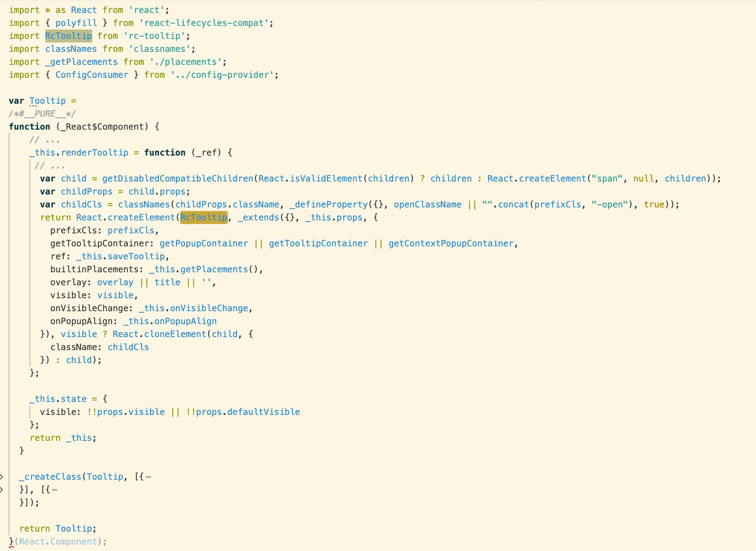Image resolution: width=756 pixels, height=551 pixels.
Task: Select the classNames import name
Action: click(x=71, y=49)
